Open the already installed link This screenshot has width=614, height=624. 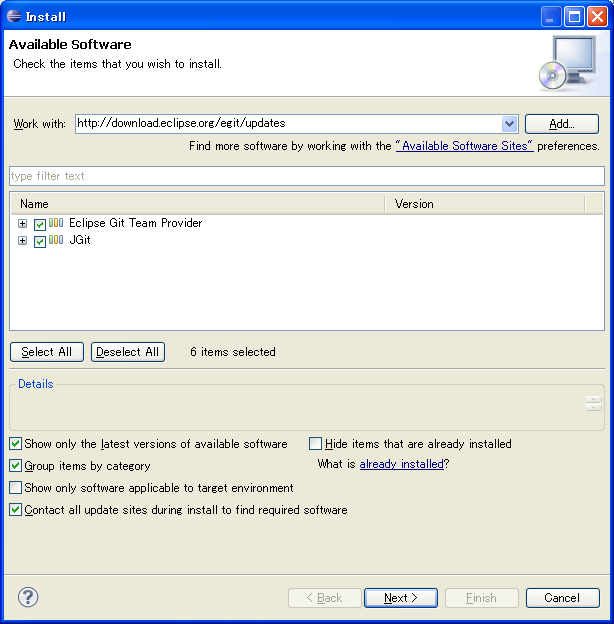click(402, 464)
